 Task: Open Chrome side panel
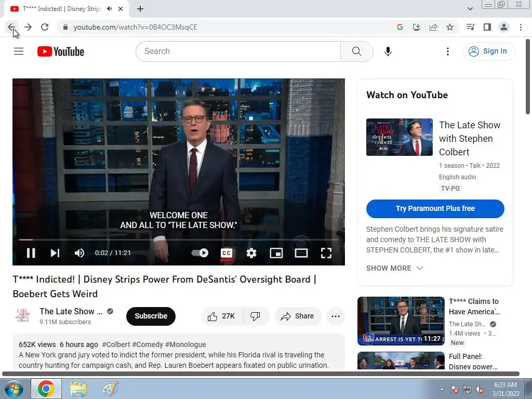pos(487,27)
